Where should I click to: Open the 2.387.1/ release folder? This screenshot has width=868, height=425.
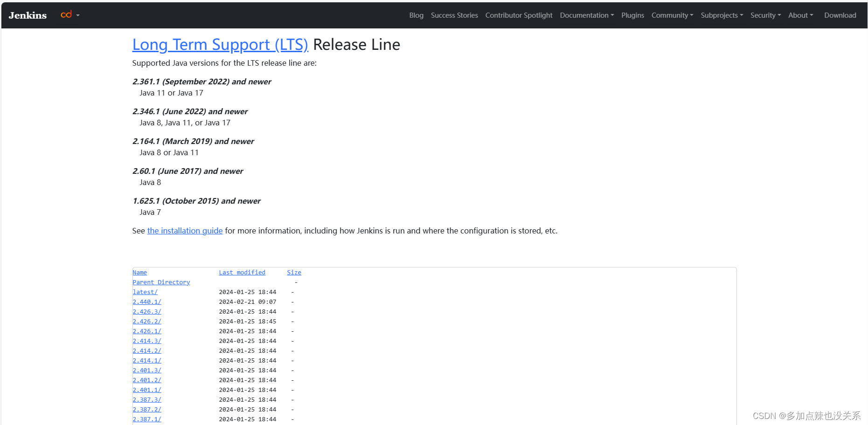coord(147,419)
